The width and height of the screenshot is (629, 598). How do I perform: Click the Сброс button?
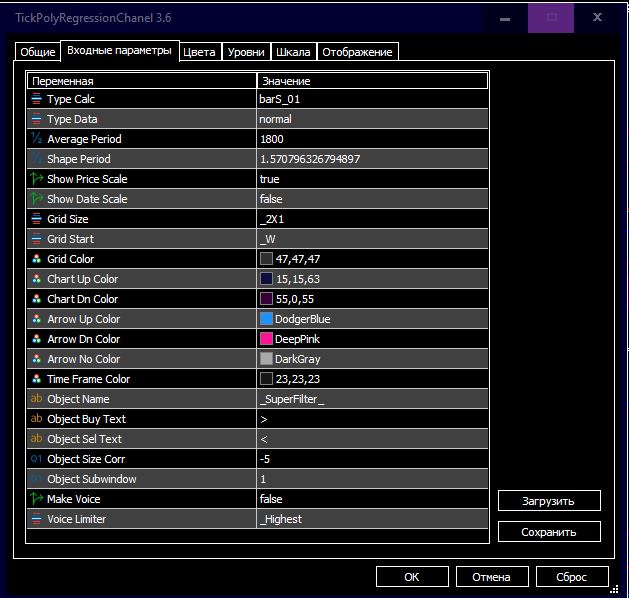coord(572,577)
